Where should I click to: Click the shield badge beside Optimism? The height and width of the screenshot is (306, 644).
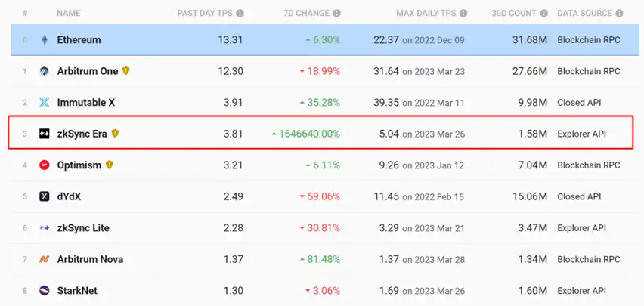point(110,165)
